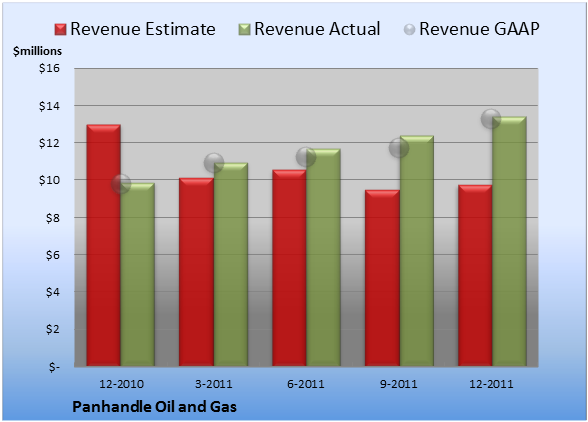Select the 'Revenue Estimate' legend label
Image resolution: width=588 pixels, height=422 pixels.
coord(143,29)
